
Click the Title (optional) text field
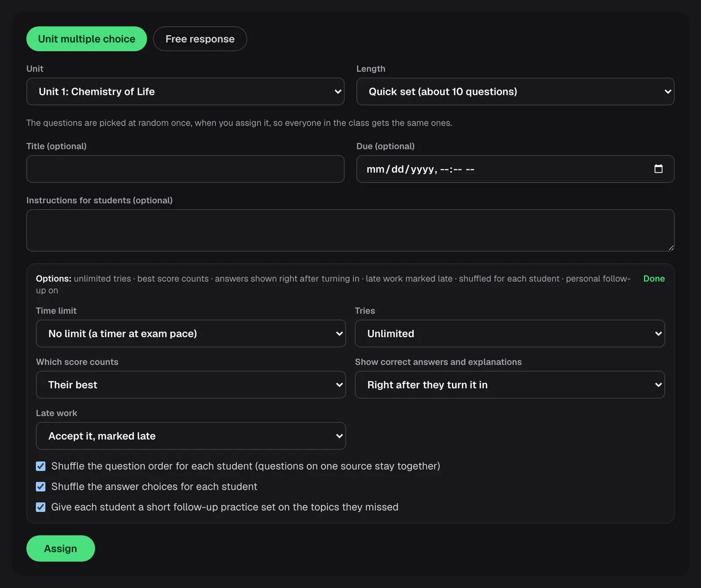[x=185, y=169]
